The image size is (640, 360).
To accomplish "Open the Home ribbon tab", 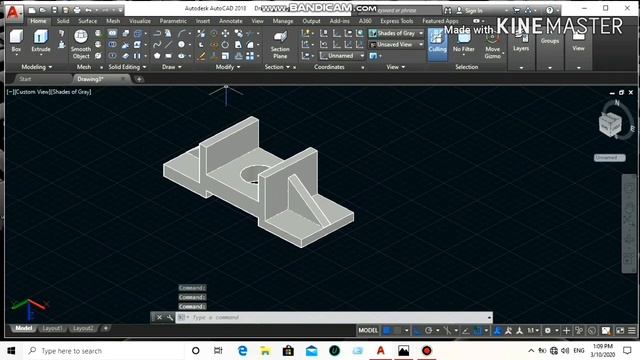I will pos(38,21).
